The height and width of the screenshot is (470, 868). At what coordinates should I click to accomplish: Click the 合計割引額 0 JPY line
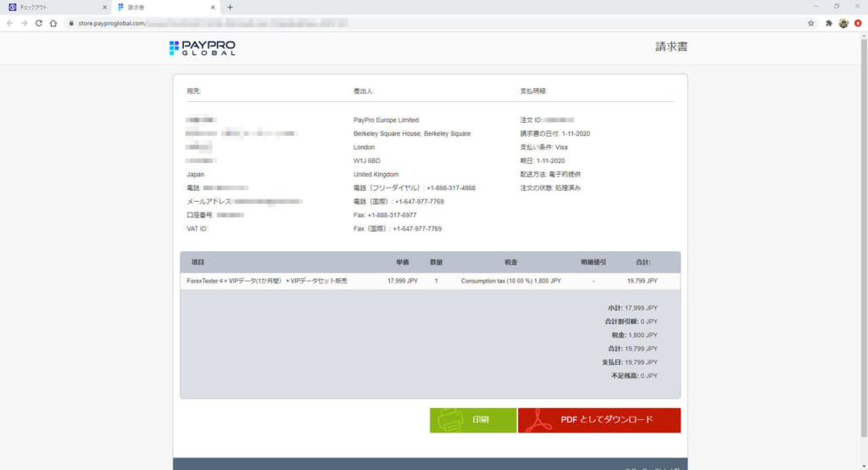[x=631, y=322]
